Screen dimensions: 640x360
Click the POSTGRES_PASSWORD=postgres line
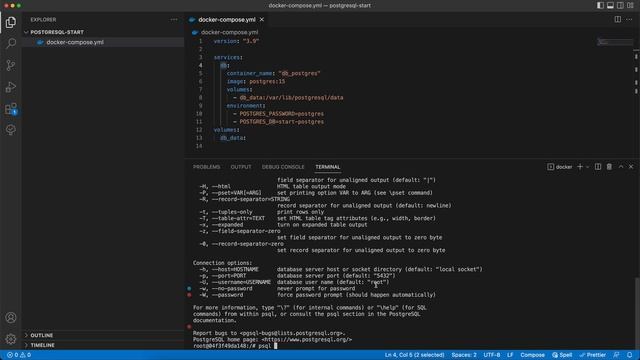coord(278,113)
